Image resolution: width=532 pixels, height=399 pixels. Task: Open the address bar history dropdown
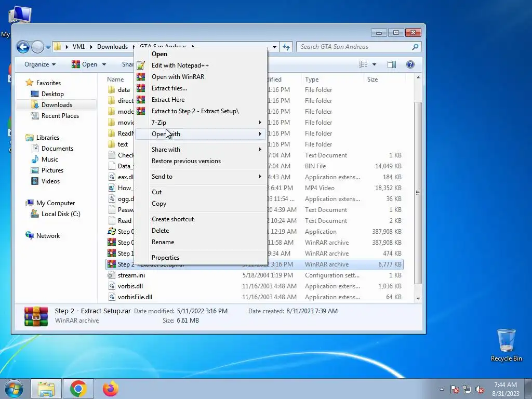[274, 47]
